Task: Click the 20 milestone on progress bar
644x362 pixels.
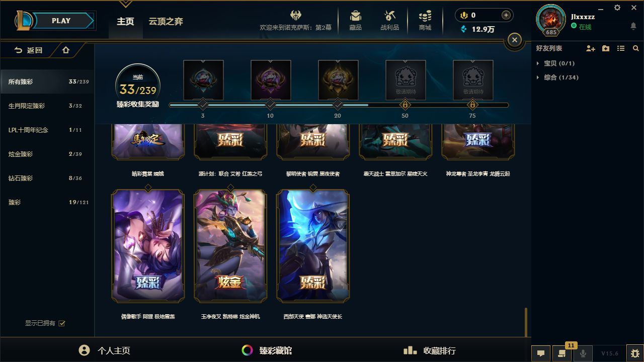Action: click(x=338, y=105)
